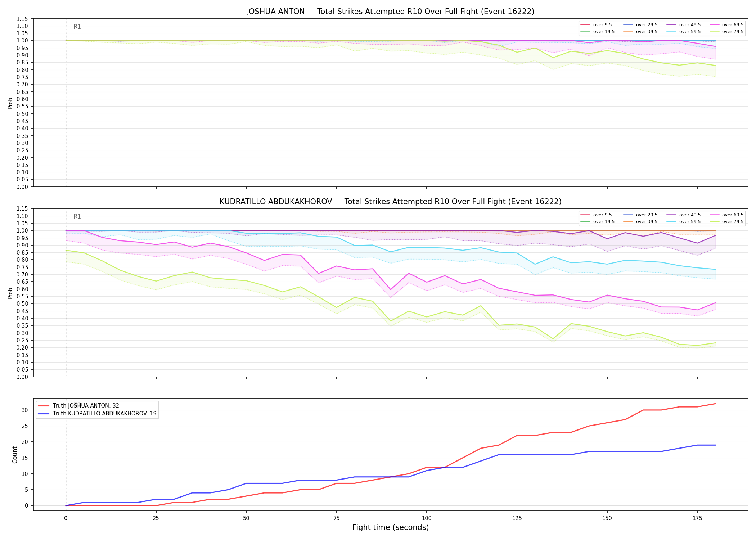This screenshot has width=756, height=540.
Task: Click the 'Count' y-axis label
Action: [x=15, y=455]
